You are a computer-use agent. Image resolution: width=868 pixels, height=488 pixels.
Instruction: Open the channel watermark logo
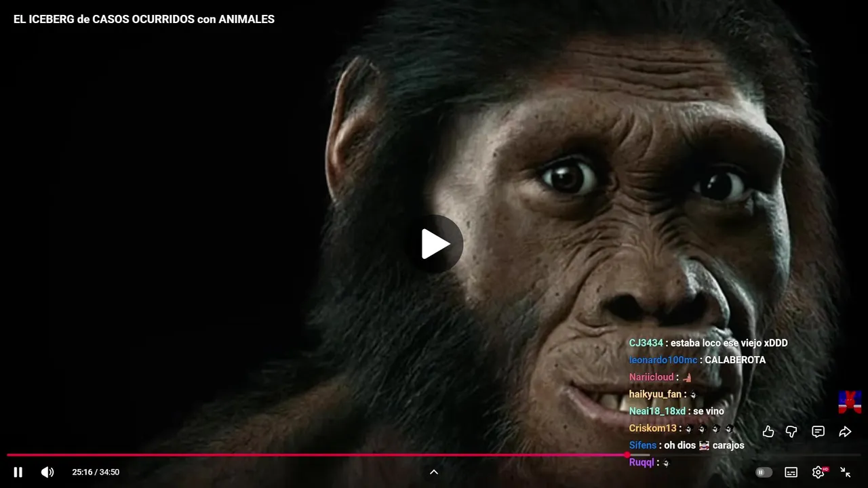point(850,402)
